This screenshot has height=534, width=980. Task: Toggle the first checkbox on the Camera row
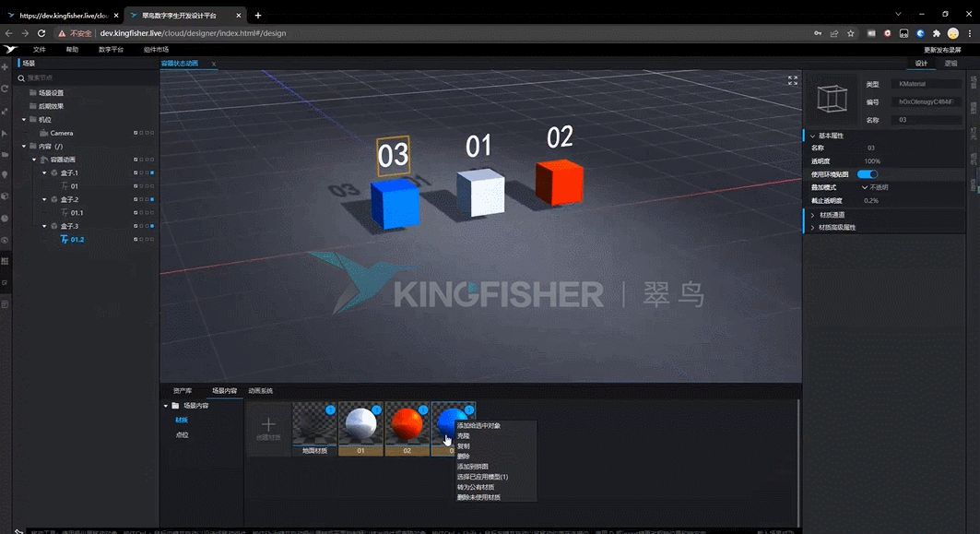coord(136,133)
